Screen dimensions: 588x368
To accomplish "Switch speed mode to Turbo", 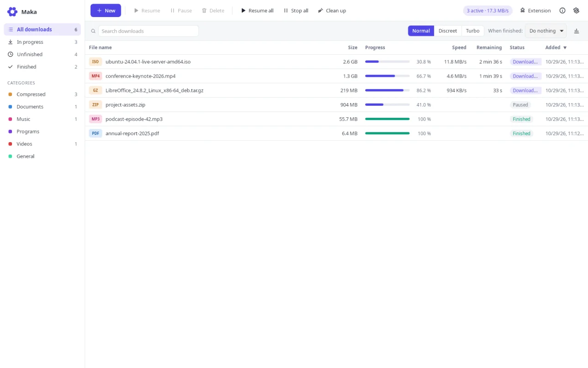I will [x=472, y=31].
